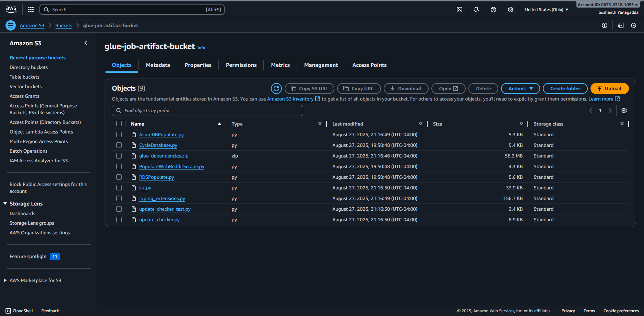Open the console settings gear

(511, 10)
